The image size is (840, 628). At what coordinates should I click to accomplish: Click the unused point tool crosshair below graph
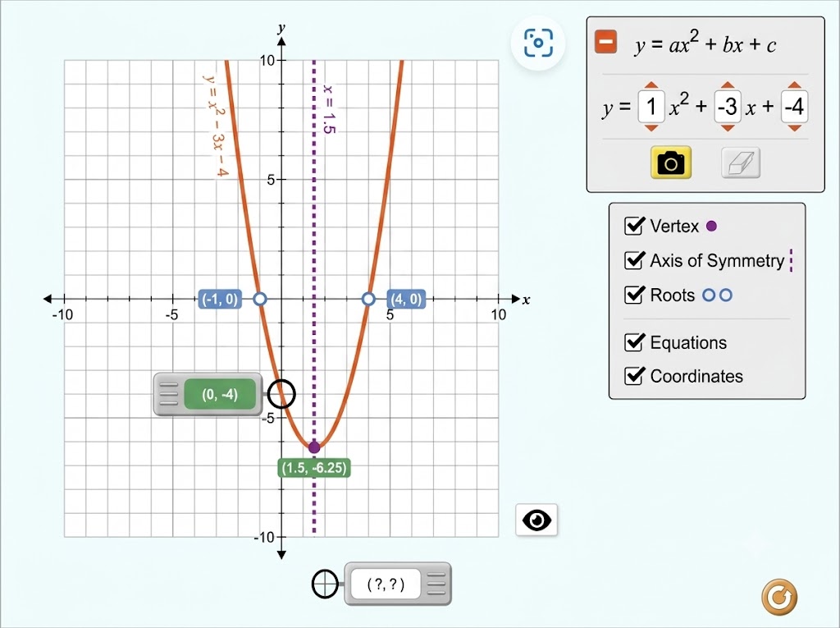[325, 584]
